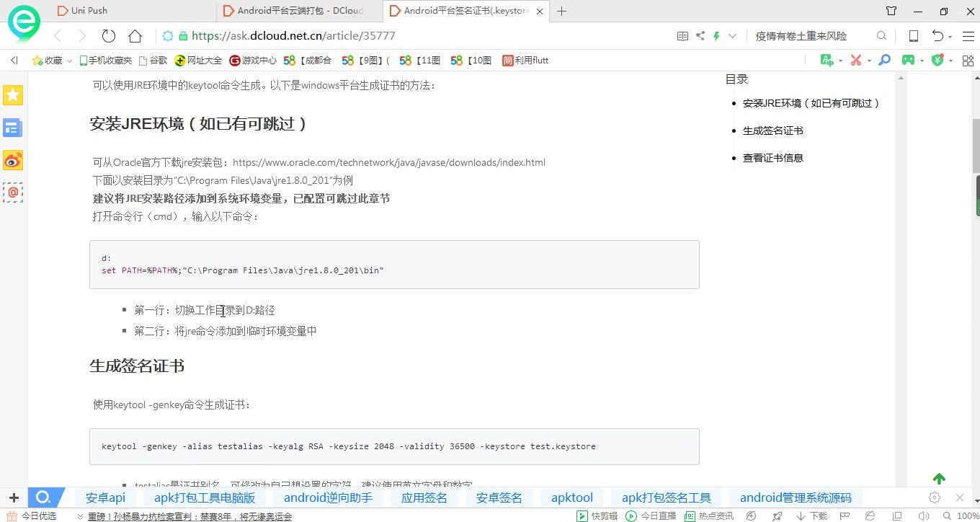Click the undo closed tab icon
980x522 pixels.
pos(937,36)
